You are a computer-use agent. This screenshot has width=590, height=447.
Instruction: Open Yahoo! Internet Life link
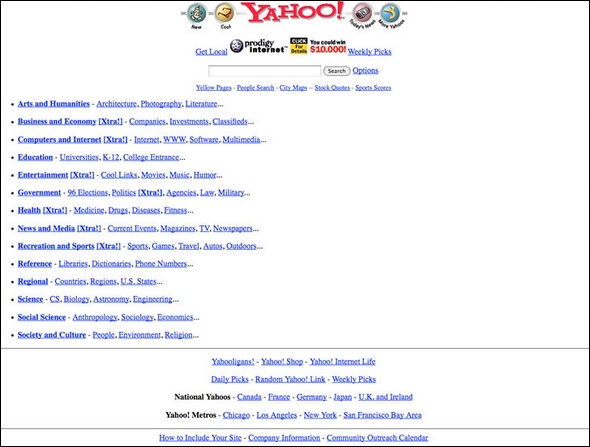342,362
